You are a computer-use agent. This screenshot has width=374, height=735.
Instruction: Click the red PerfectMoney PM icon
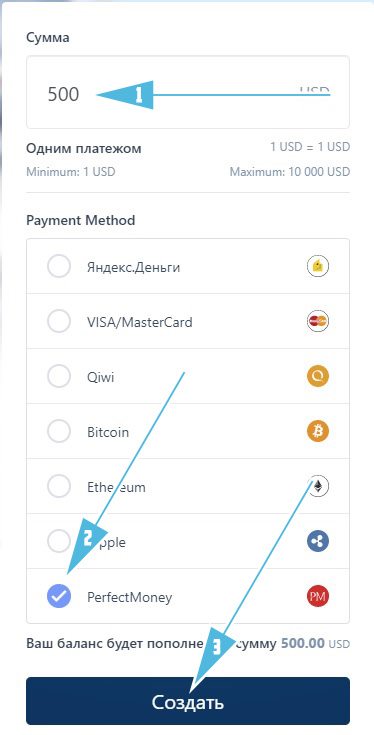coord(318,597)
